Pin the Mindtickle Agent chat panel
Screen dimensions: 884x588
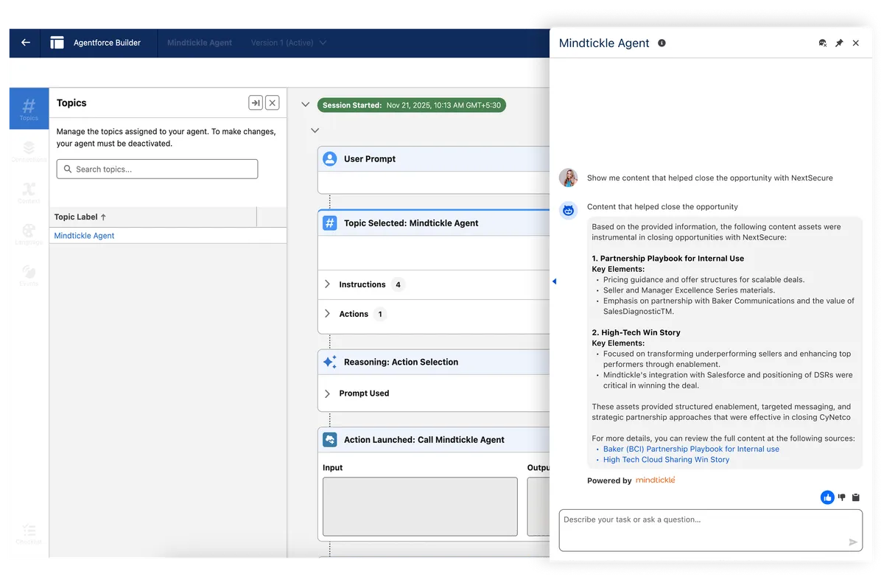[839, 43]
